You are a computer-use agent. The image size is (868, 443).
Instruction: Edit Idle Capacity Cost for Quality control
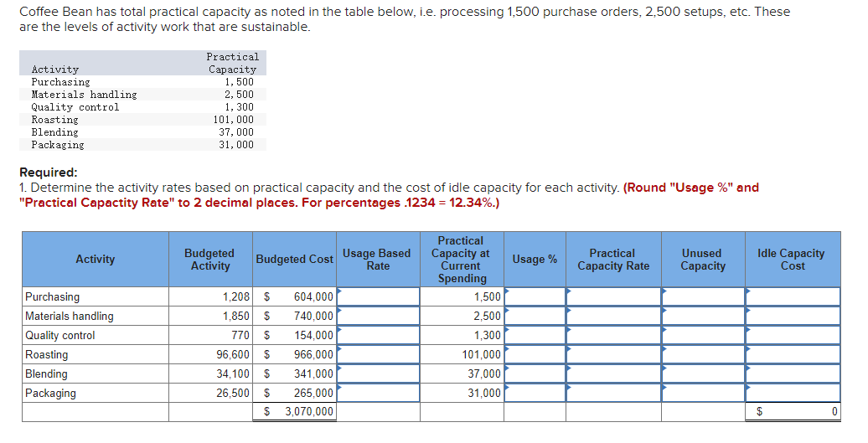coord(793,335)
